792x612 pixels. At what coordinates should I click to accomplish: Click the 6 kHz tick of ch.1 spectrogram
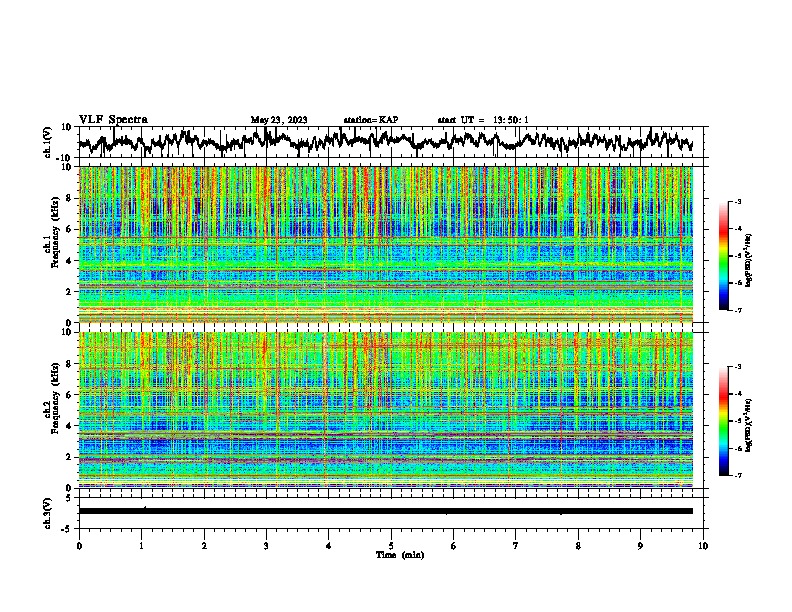click(x=69, y=229)
